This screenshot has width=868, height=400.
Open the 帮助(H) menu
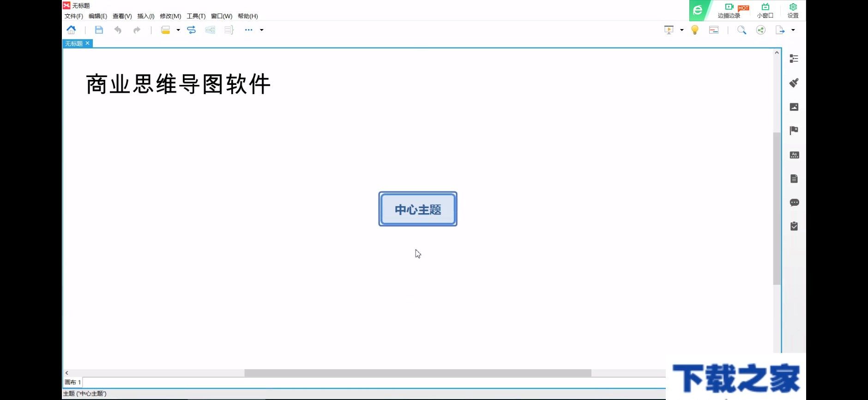(x=248, y=16)
